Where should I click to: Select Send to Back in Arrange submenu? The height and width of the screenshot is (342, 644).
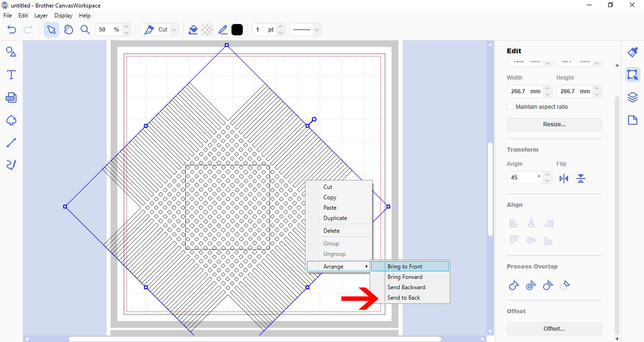(410, 298)
